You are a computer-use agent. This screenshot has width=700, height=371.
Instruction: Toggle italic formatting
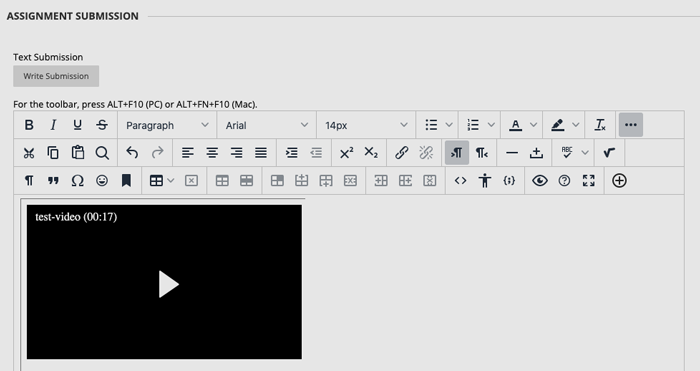pos(53,125)
